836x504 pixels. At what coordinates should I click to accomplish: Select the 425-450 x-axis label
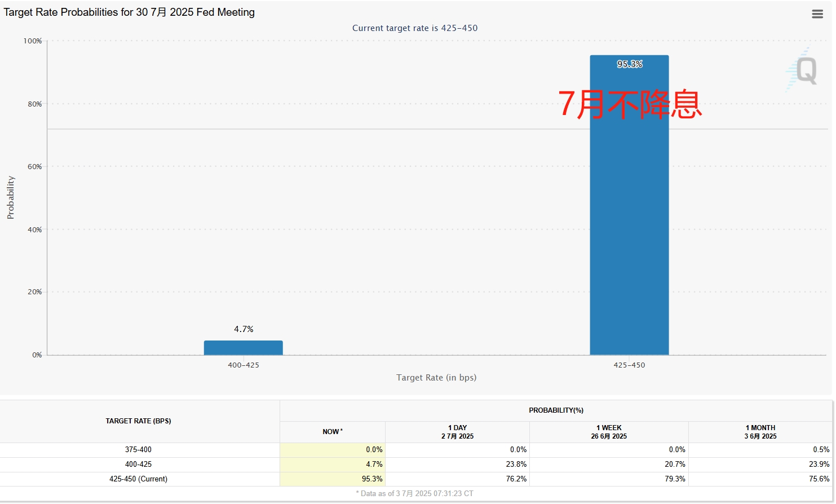click(x=629, y=365)
